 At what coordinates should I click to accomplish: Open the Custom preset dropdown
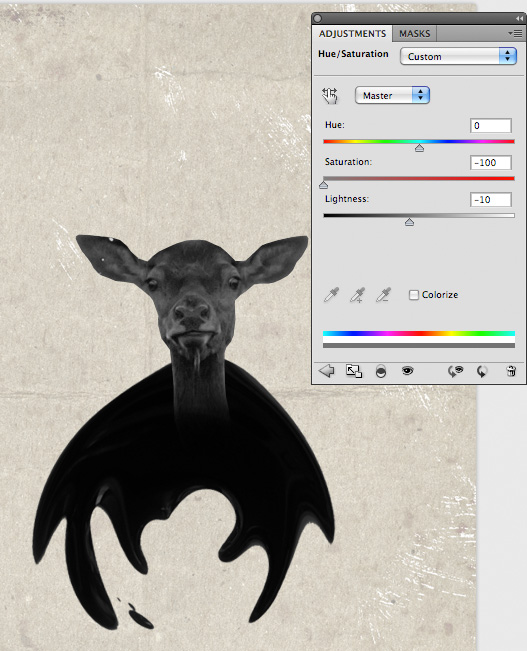pyautogui.click(x=458, y=56)
